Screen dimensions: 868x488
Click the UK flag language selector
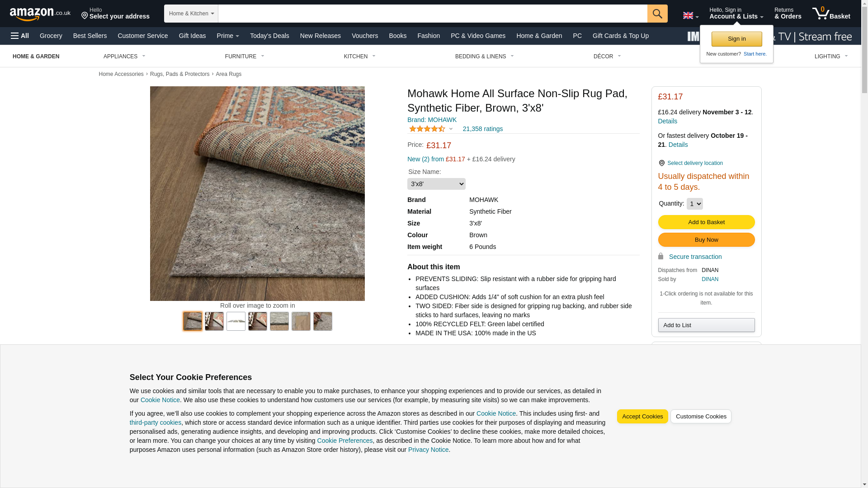(690, 16)
